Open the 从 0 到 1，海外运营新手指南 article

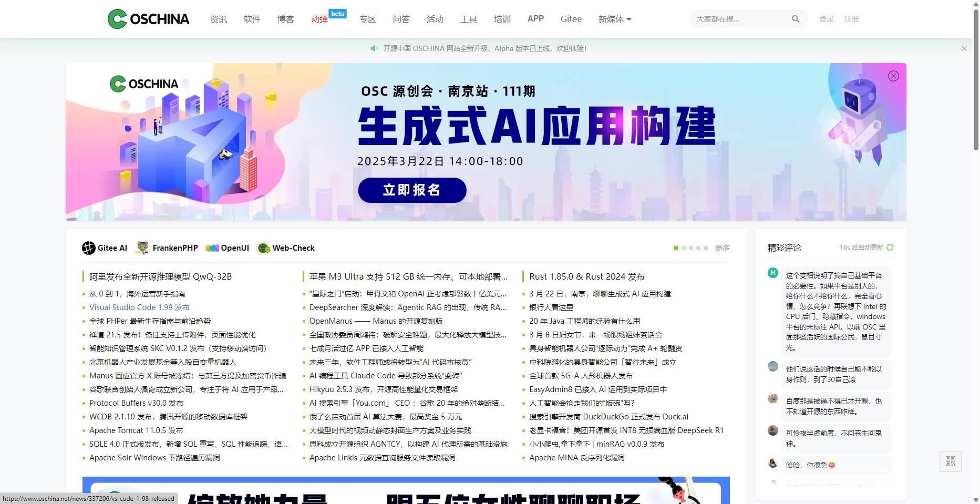(137, 294)
